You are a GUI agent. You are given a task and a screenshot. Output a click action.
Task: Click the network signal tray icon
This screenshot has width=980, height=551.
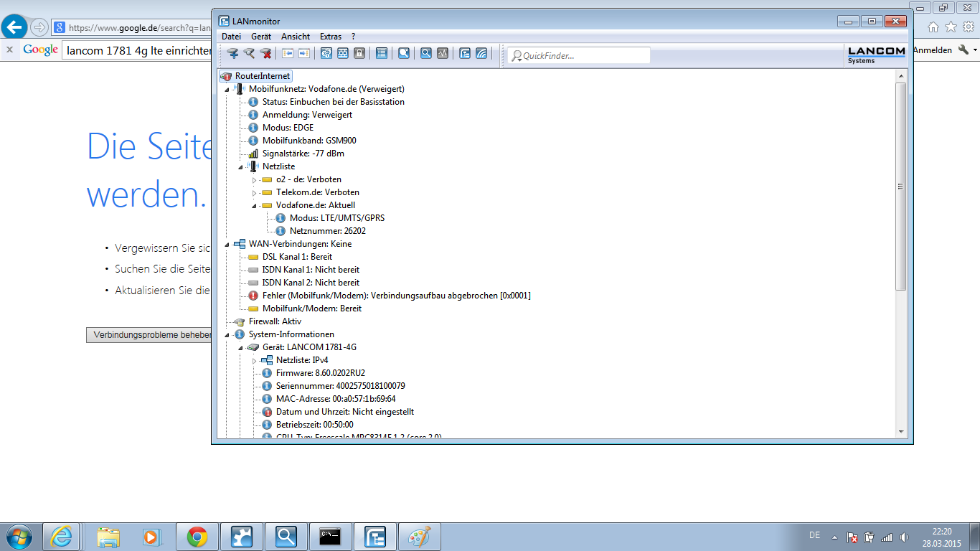pos(887,537)
